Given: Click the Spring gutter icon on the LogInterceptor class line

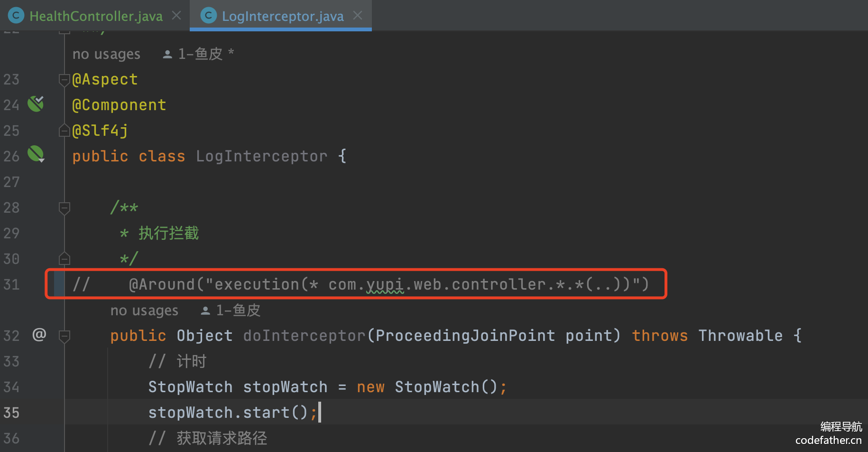Looking at the screenshot, I should click(x=36, y=154).
